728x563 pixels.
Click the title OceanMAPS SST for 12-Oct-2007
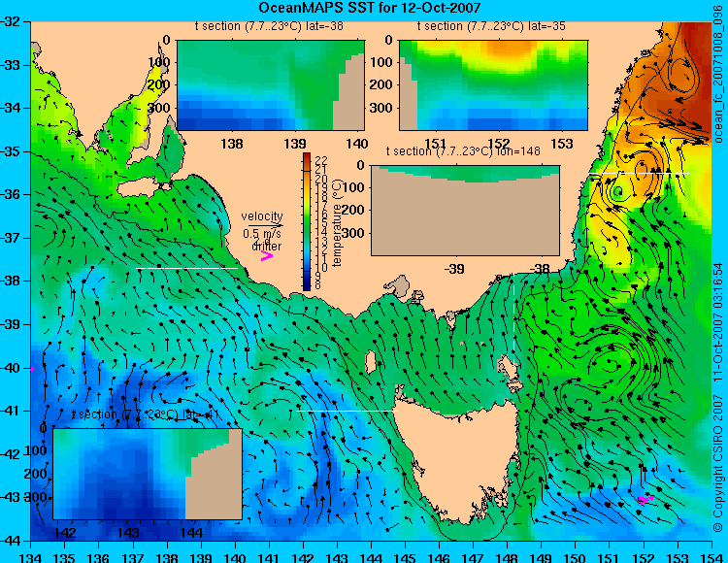click(x=369, y=8)
